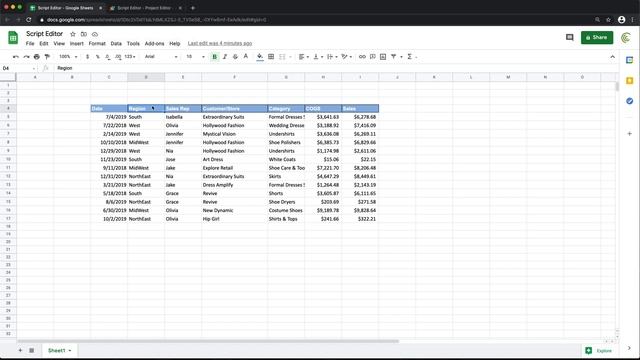The image size is (640, 360).
Task: Select the Paint format tool
Action: 47,57
